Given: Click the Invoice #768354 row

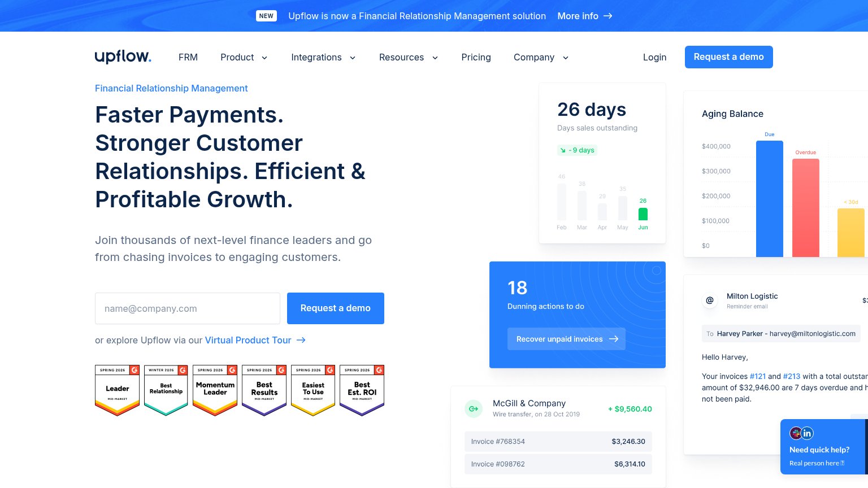Looking at the screenshot, I should pyautogui.click(x=558, y=442).
